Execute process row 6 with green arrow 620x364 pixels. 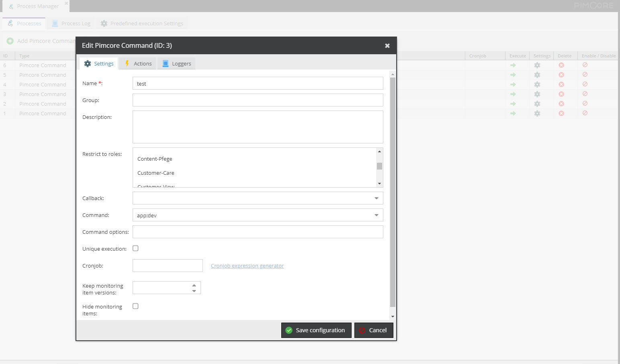513,65
